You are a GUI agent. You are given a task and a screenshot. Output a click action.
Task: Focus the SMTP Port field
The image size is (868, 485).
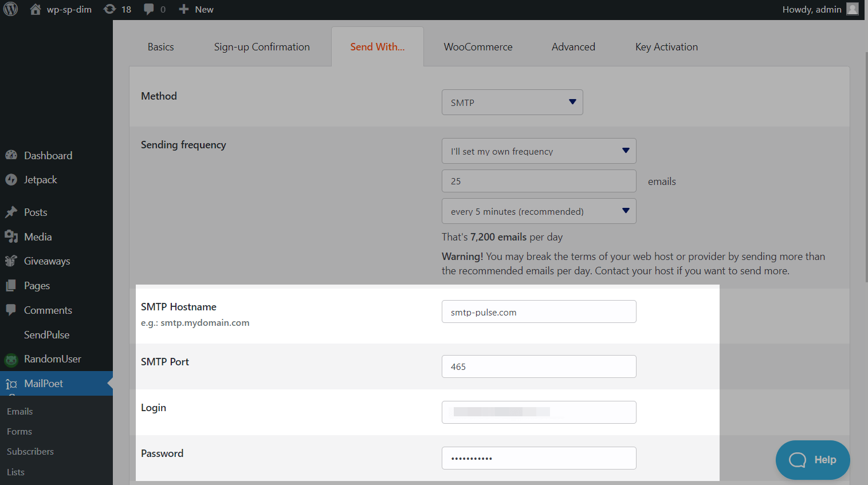coord(539,366)
